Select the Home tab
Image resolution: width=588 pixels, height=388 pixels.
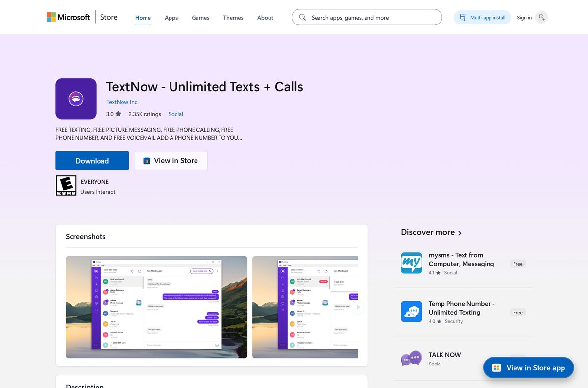[143, 18]
